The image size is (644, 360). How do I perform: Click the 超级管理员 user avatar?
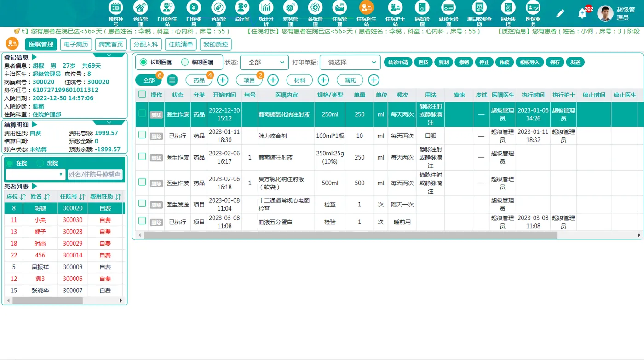click(605, 13)
